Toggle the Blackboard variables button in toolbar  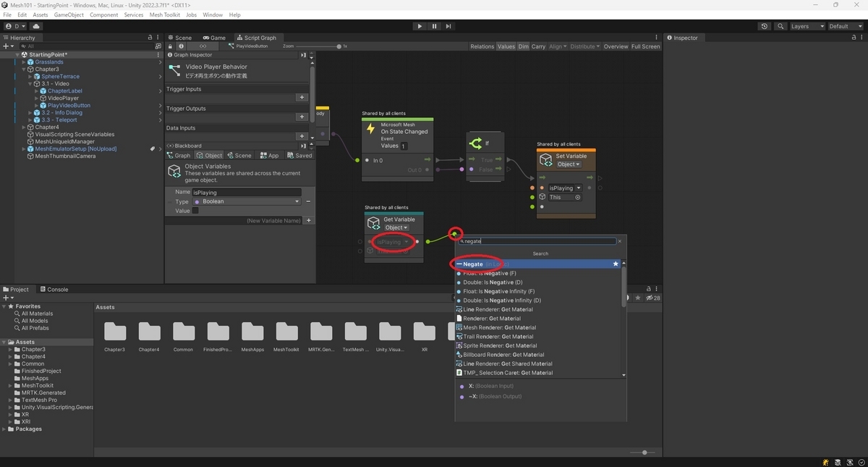point(203,46)
